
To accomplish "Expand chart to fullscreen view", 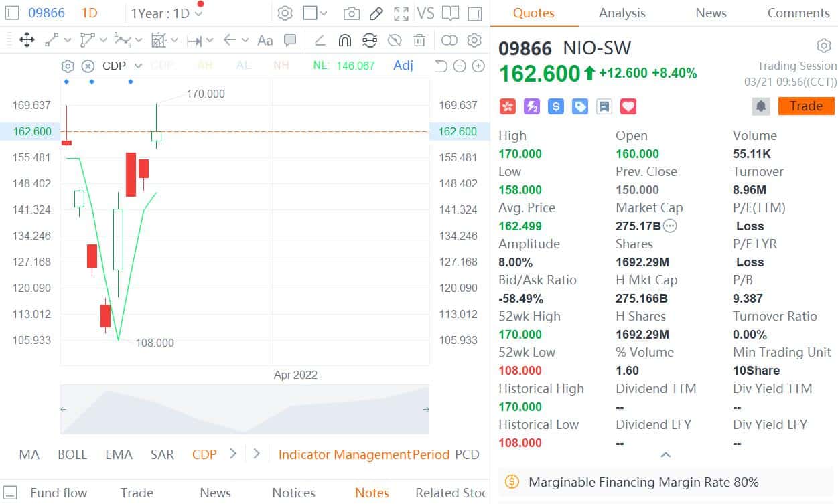I will (401, 13).
